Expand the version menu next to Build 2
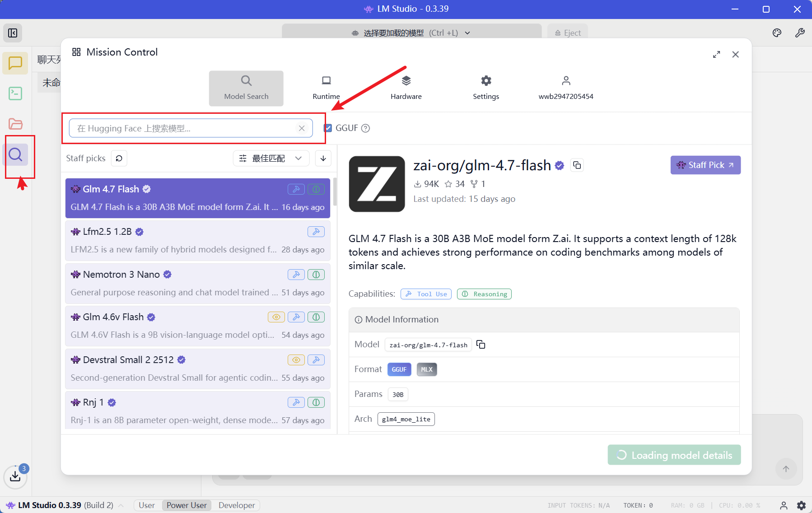 click(x=121, y=505)
